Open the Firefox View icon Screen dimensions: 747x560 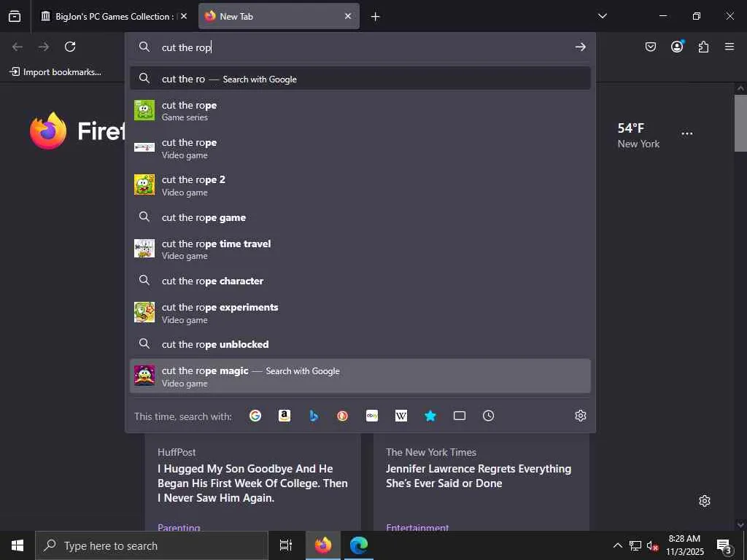(15, 16)
